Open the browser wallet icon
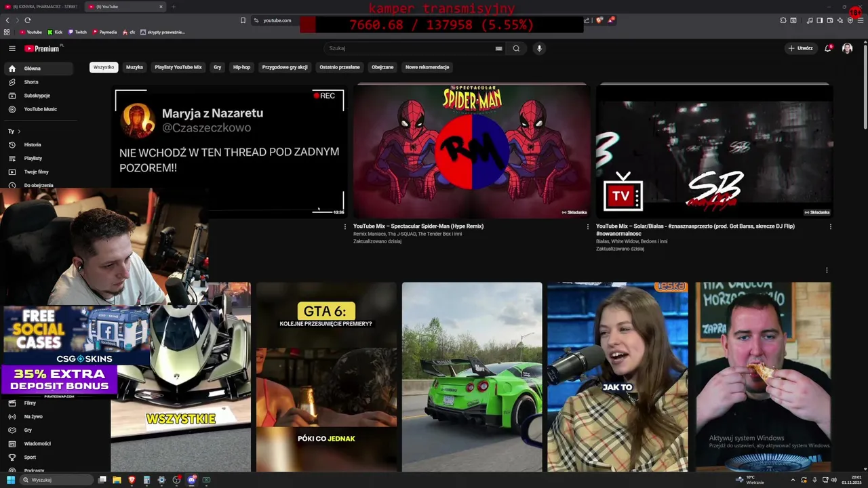Screen dimensions: 868x488 (x=829, y=20)
